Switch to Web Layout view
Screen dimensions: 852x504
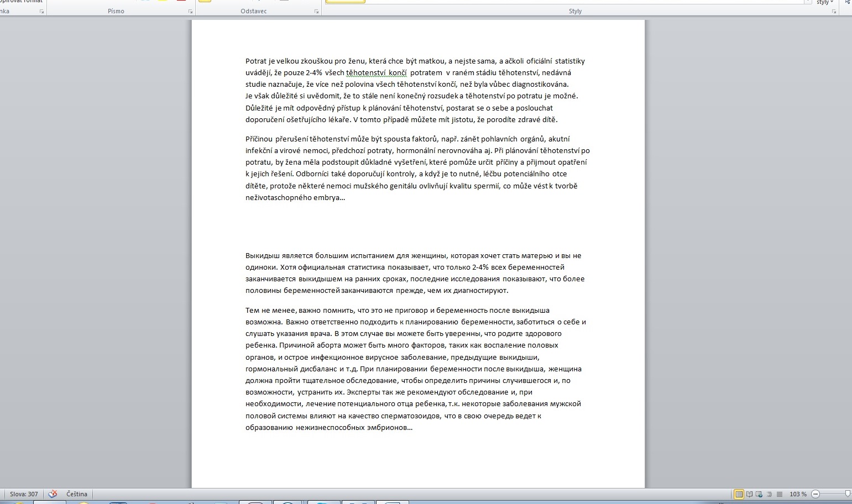click(759, 494)
